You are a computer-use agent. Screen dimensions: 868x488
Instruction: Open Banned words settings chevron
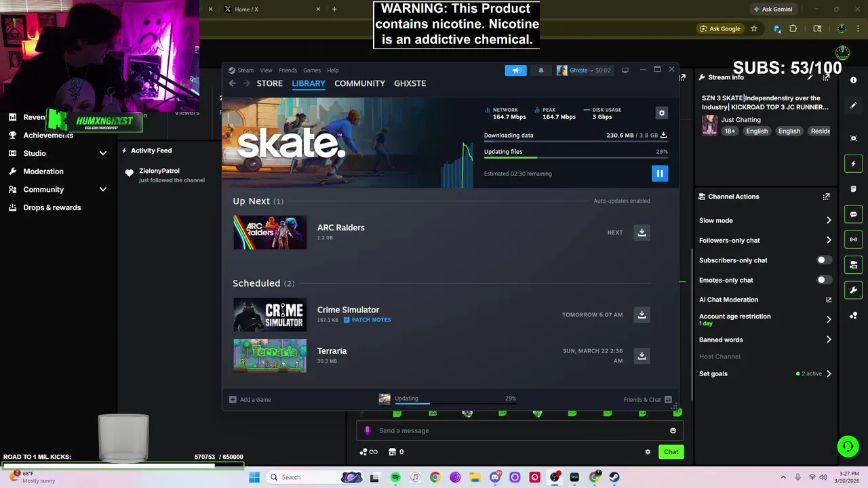pos(829,340)
